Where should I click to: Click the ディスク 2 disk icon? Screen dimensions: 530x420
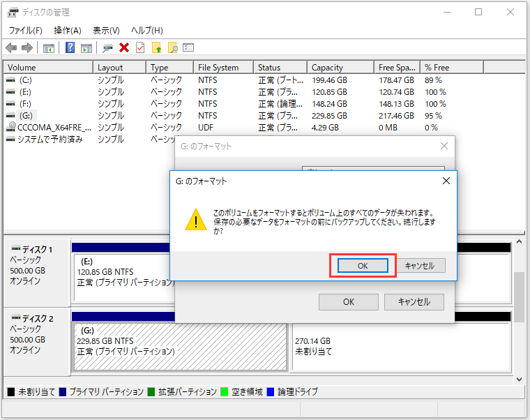click(16, 317)
